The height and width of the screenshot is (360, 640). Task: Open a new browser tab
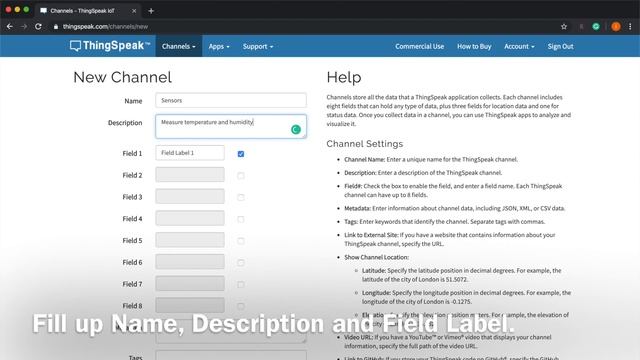point(151,11)
